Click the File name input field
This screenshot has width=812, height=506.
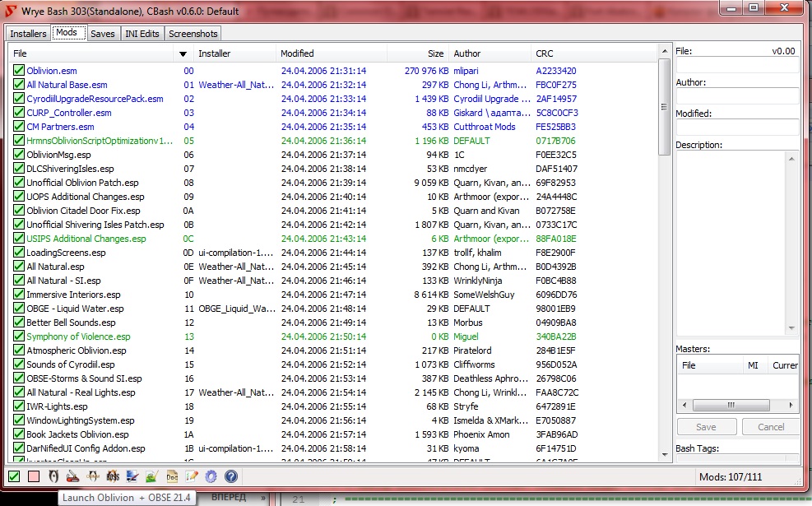pos(737,65)
